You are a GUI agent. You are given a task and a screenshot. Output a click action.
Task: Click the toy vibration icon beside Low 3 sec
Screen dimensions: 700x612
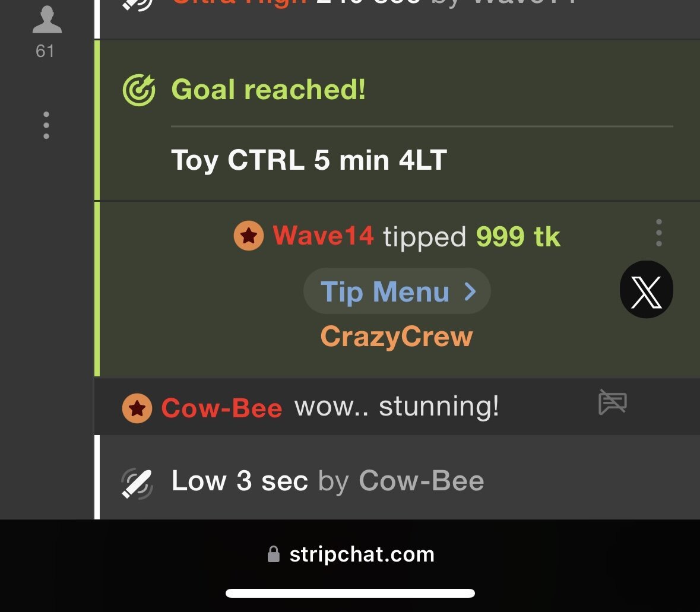(137, 483)
